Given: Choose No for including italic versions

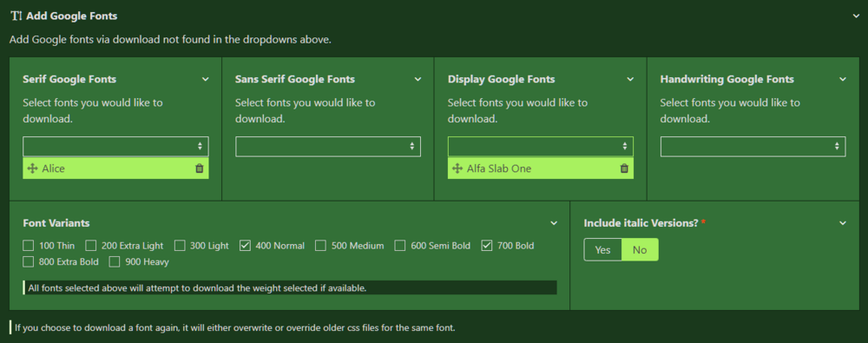Looking at the screenshot, I should click(x=640, y=250).
